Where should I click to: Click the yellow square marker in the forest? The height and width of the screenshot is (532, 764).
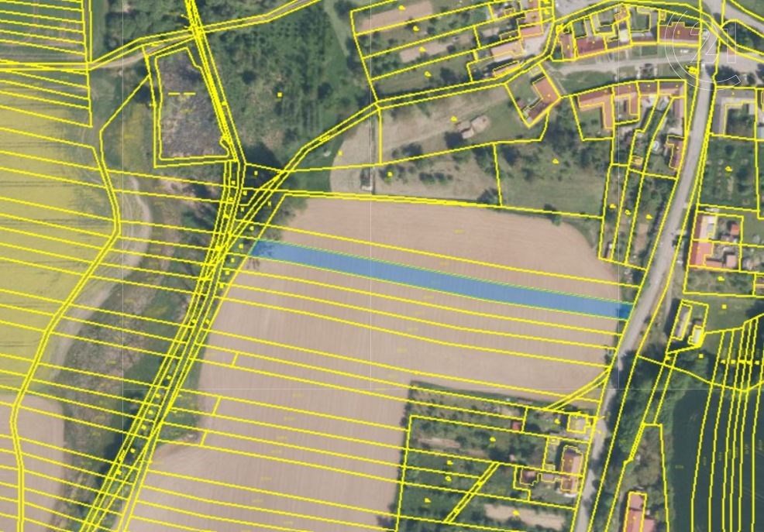[279, 94]
